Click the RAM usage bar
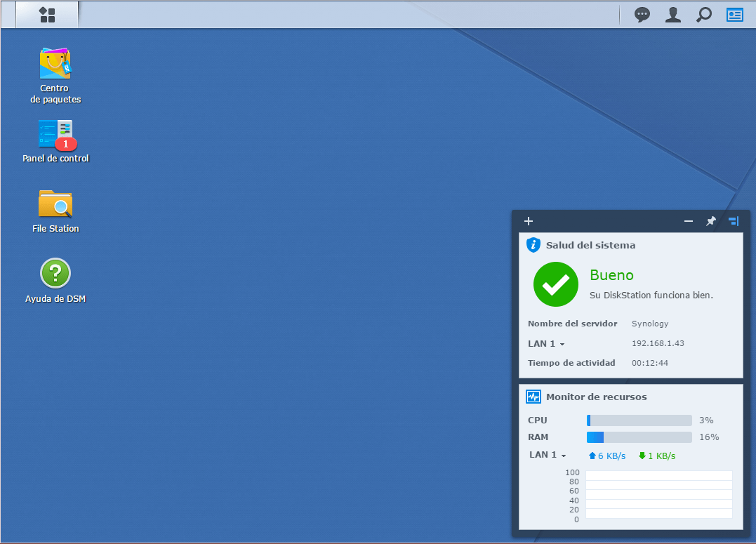This screenshot has height=544, width=756. pyautogui.click(x=639, y=437)
